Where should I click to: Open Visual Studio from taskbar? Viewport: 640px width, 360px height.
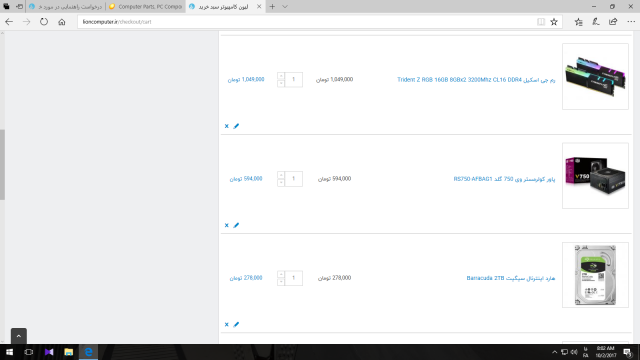pyautogui.click(x=49, y=352)
